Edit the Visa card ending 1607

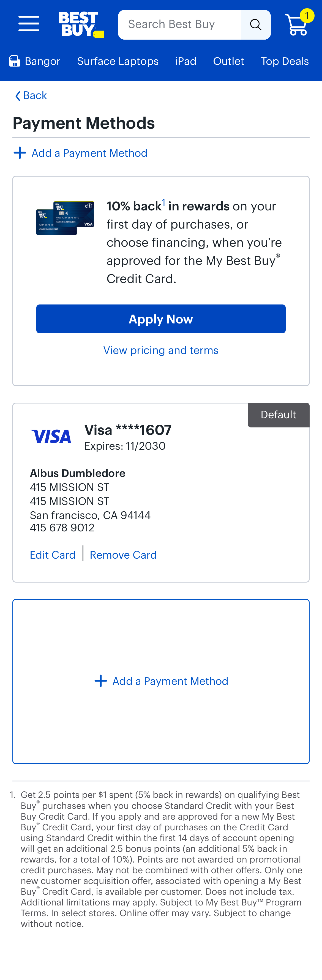(x=53, y=555)
